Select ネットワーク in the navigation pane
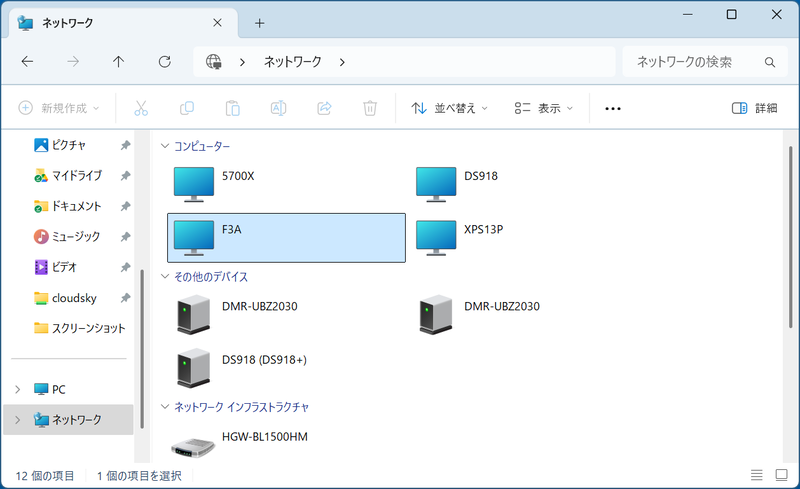This screenshot has height=489, width=800. click(68, 420)
